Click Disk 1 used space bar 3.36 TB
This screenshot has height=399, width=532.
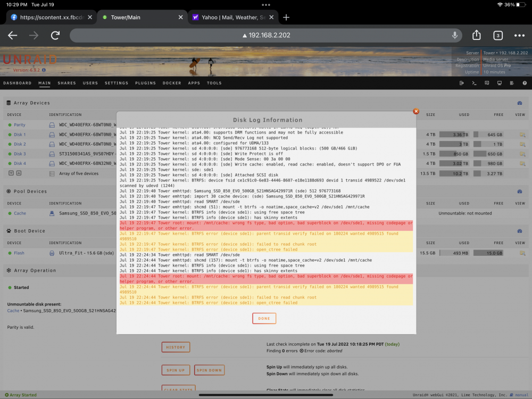click(x=454, y=135)
